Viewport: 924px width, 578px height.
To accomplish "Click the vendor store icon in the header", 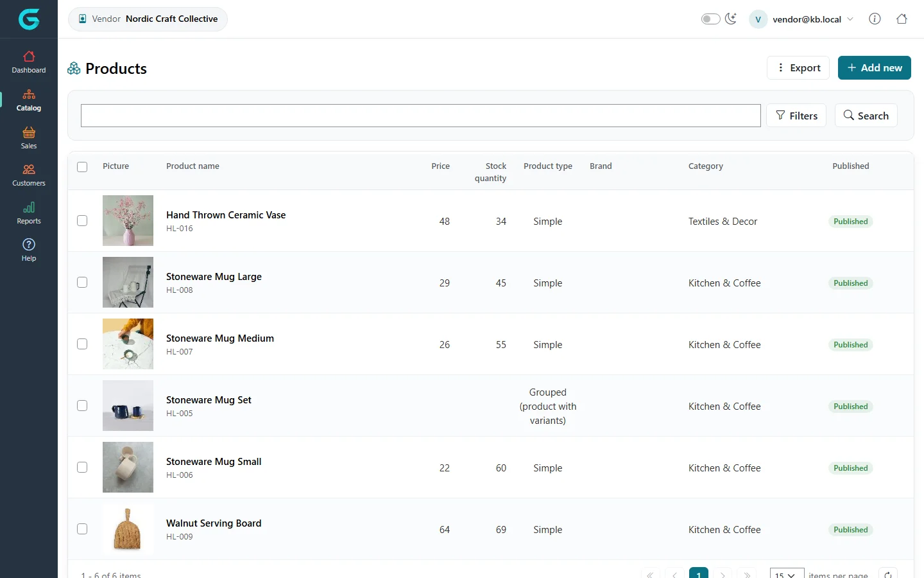I will pyautogui.click(x=82, y=19).
